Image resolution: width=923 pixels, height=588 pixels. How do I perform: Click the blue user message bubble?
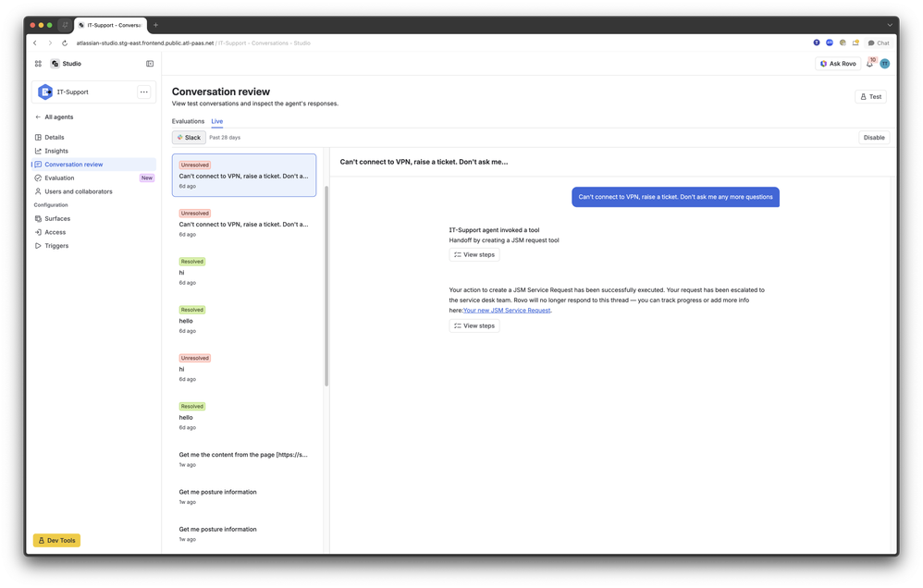pos(675,197)
